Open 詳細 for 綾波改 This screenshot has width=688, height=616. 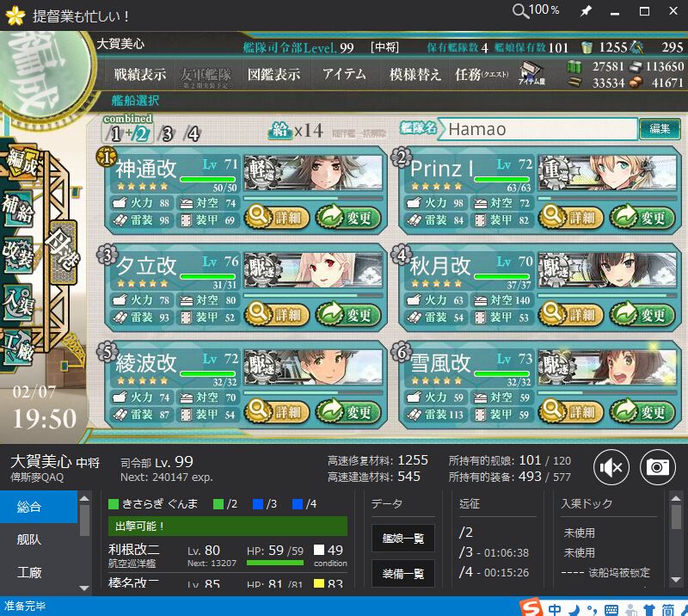276,411
